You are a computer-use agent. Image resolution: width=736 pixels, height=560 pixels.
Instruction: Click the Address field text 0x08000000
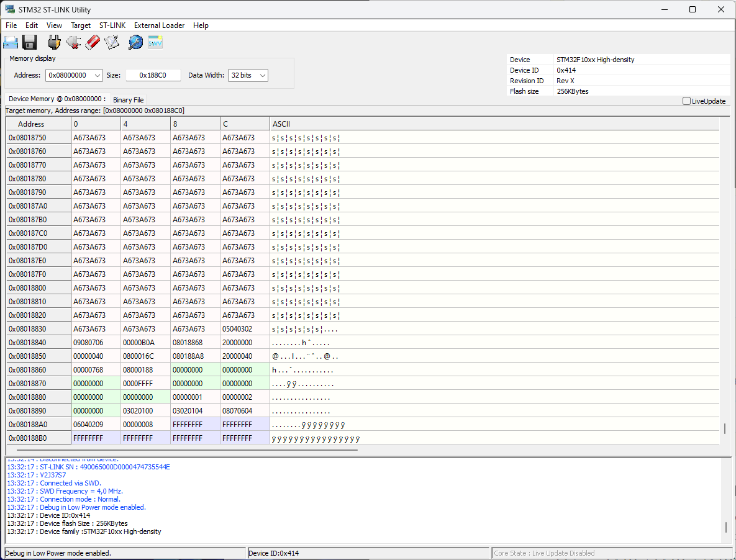68,75
